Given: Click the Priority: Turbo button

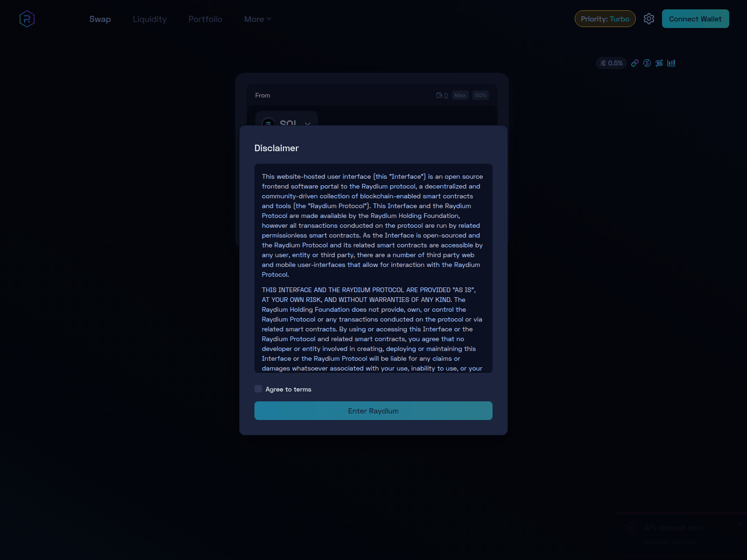Looking at the screenshot, I should (x=605, y=19).
